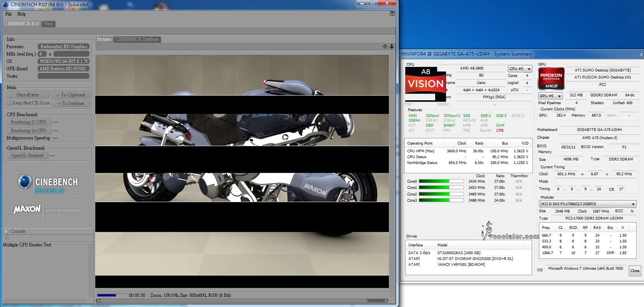644x307 pixels.
Task: Click the horizontal scrollbar track under picture
Action: click(x=242, y=300)
